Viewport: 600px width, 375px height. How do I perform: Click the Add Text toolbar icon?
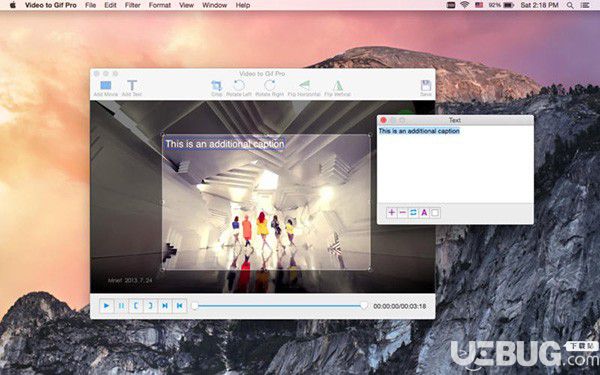point(132,88)
